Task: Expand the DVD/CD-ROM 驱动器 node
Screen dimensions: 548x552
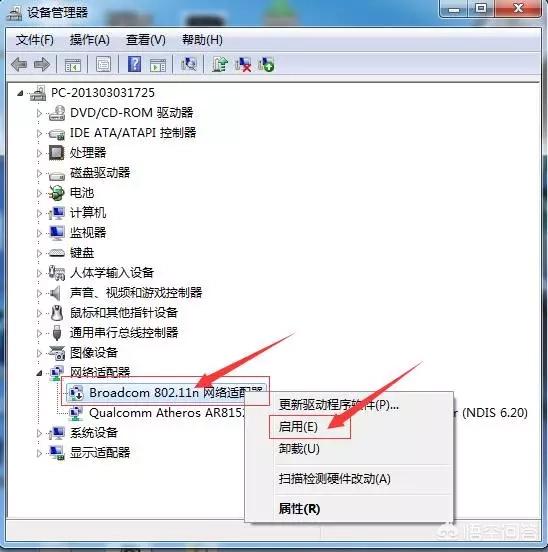Action: click(39, 113)
